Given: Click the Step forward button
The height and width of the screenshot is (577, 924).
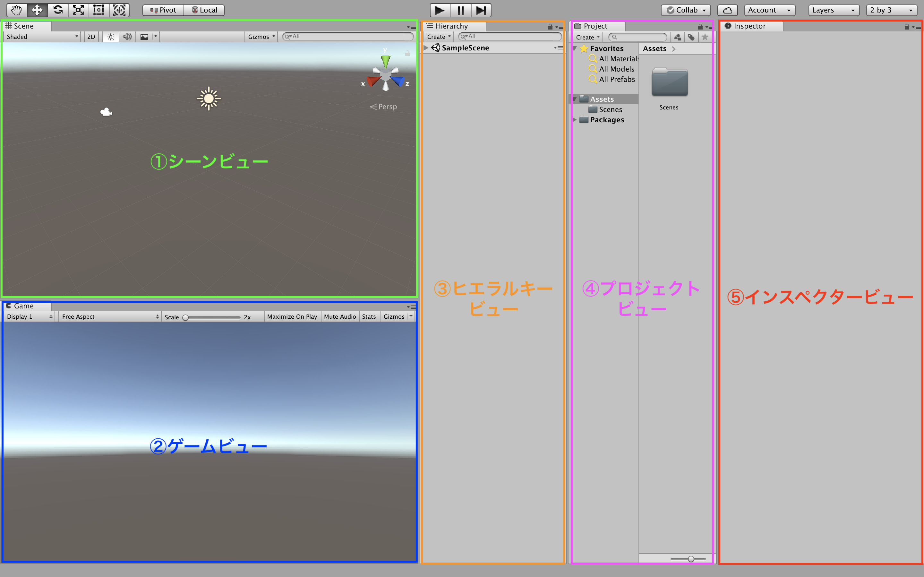Looking at the screenshot, I should [481, 10].
